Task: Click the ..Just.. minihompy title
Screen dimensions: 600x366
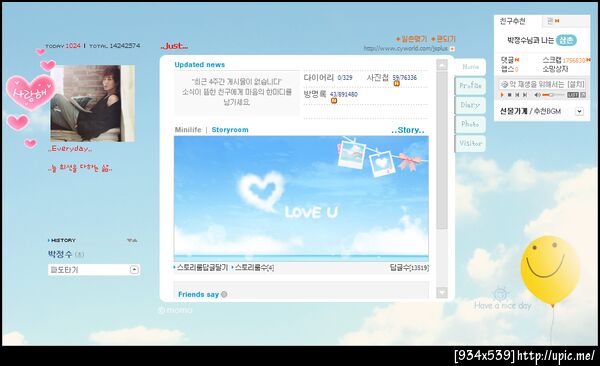Action: (174, 46)
